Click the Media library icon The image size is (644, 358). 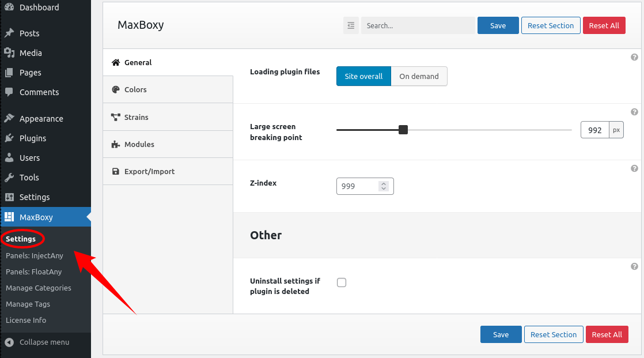[9, 52]
